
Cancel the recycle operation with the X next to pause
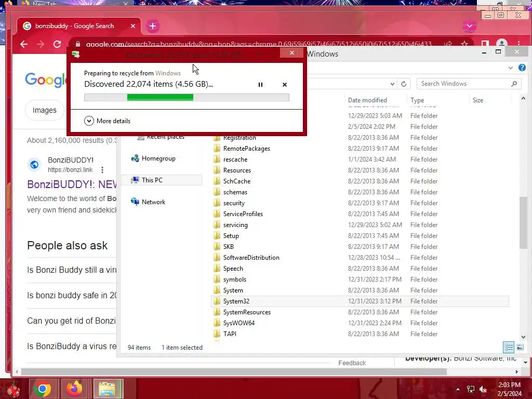(x=285, y=85)
